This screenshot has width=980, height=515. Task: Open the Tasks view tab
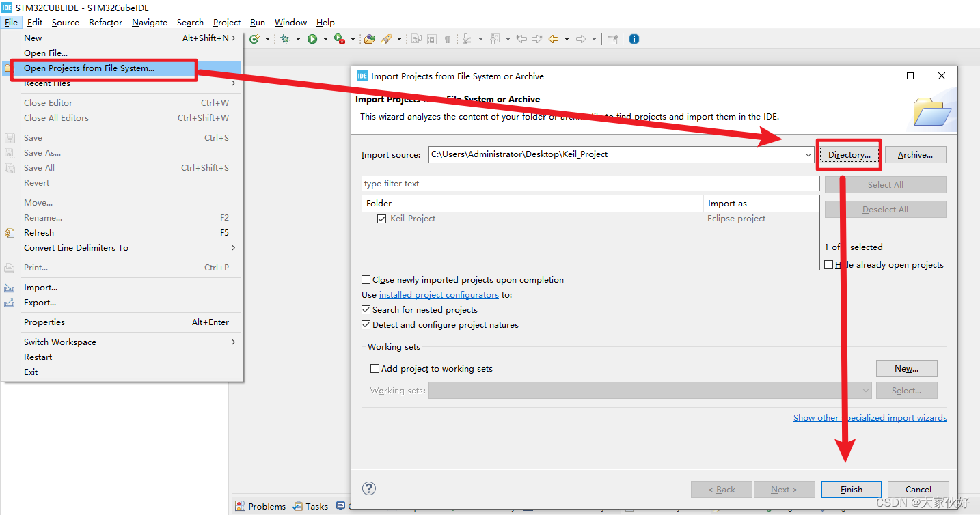pyautogui.click(x=310, y=506)
